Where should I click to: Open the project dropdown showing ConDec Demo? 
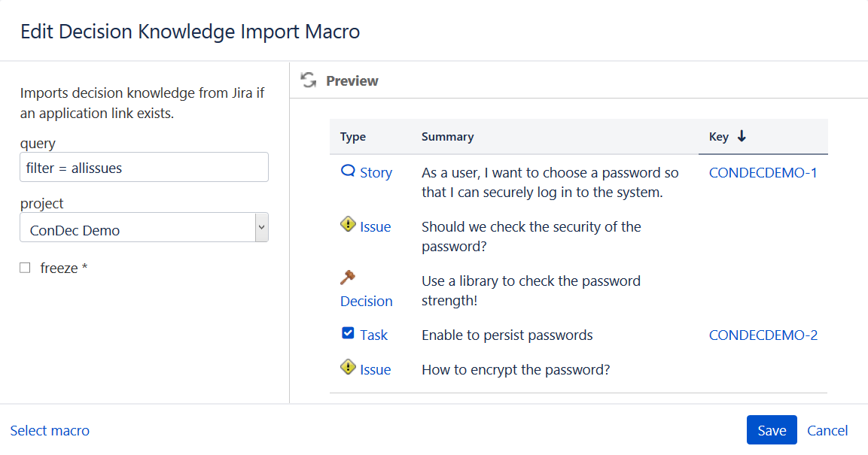click(144, 228)
